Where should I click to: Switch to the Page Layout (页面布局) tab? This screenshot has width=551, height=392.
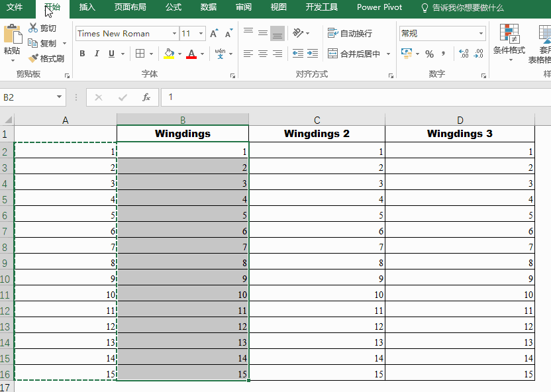(130, 7)
